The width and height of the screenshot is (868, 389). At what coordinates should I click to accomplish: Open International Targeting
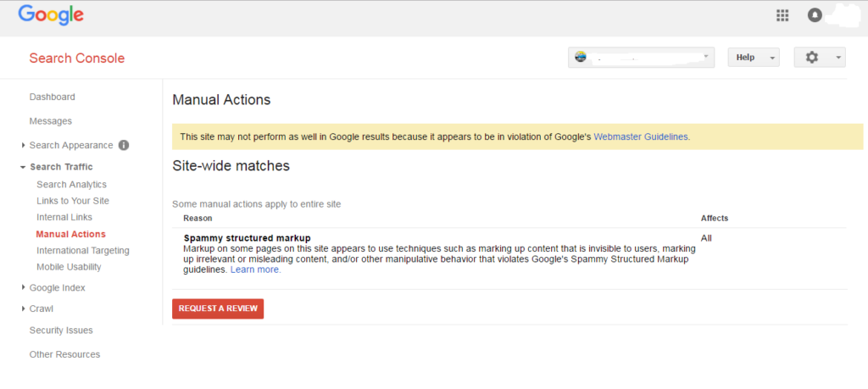click(83, 251)
